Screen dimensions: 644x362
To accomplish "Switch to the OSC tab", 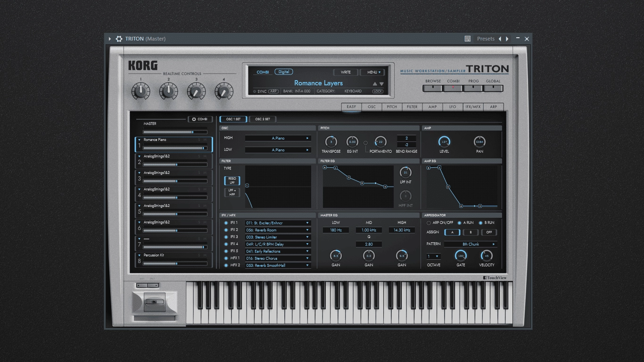I will point(372,107).
